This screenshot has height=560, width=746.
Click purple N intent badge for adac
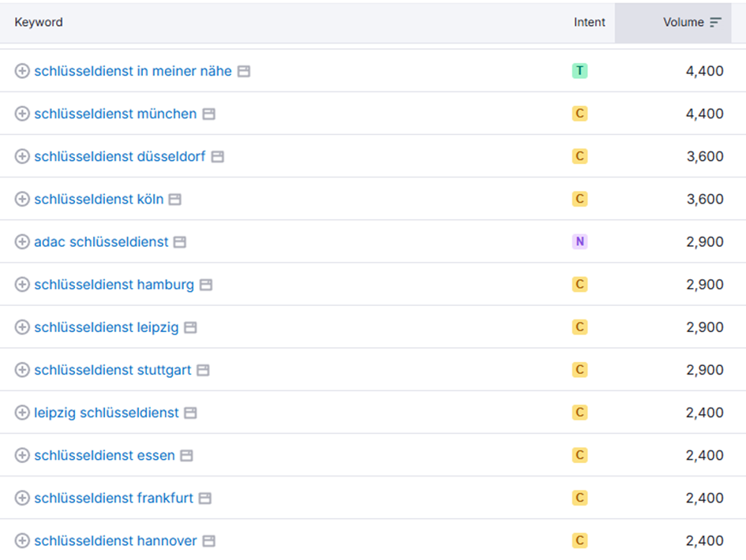(579, 241)
